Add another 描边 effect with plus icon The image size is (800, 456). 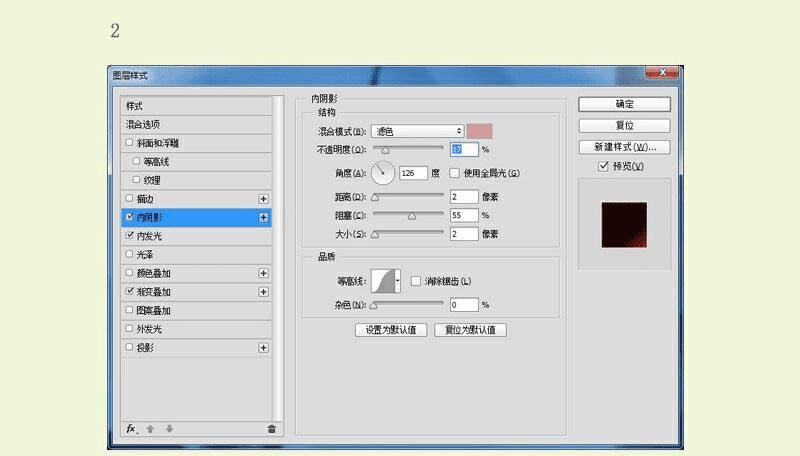point(263,199)
